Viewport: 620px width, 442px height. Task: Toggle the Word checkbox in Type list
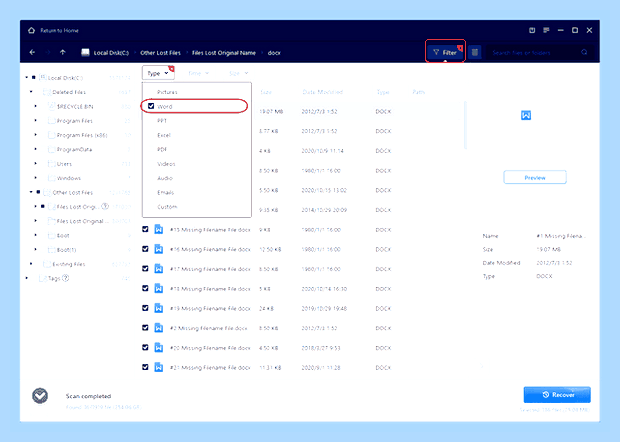151,106
